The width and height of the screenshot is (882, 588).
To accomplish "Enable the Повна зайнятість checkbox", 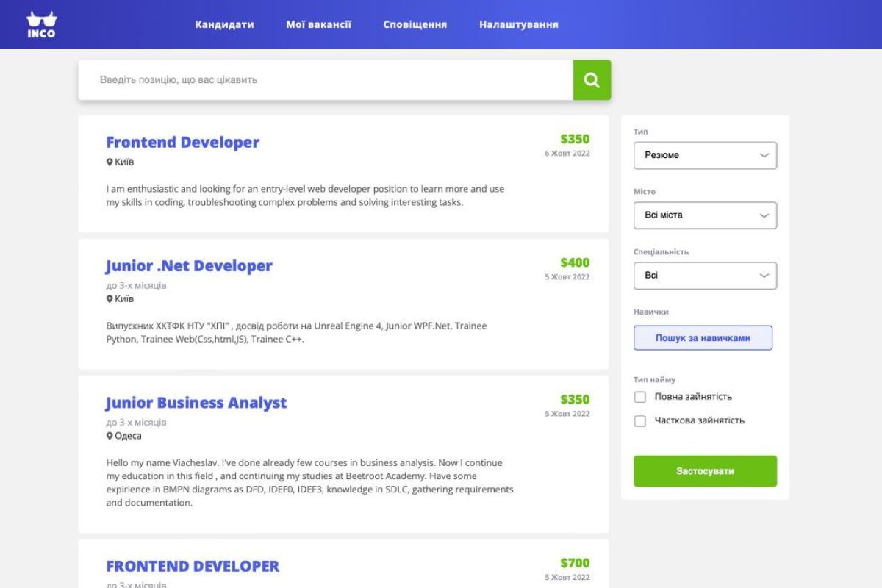I will [640, 397].
